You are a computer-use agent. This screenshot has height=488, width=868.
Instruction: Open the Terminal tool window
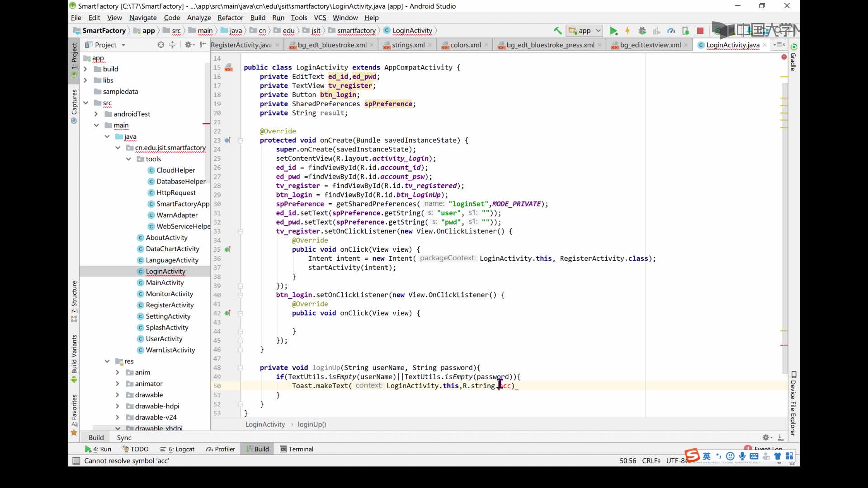coord(297,449)
